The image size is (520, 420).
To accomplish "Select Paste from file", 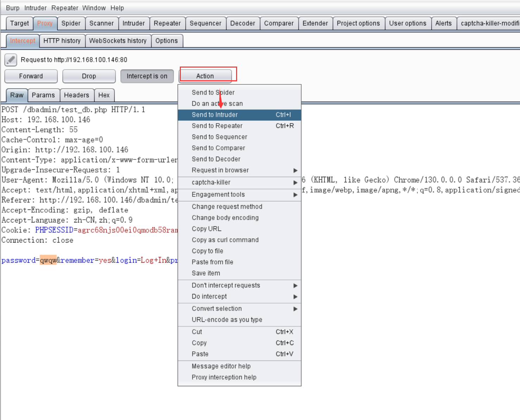I will click(x=239, y=262).
